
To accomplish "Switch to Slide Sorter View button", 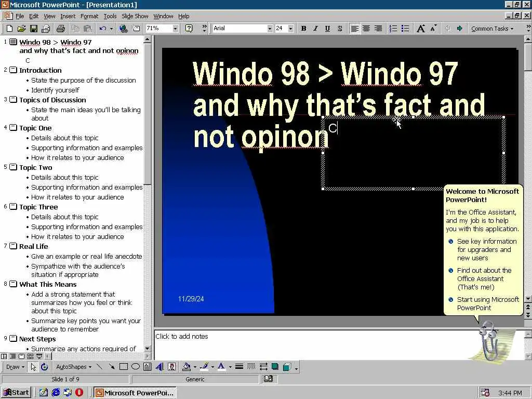I will coord(30,356).
